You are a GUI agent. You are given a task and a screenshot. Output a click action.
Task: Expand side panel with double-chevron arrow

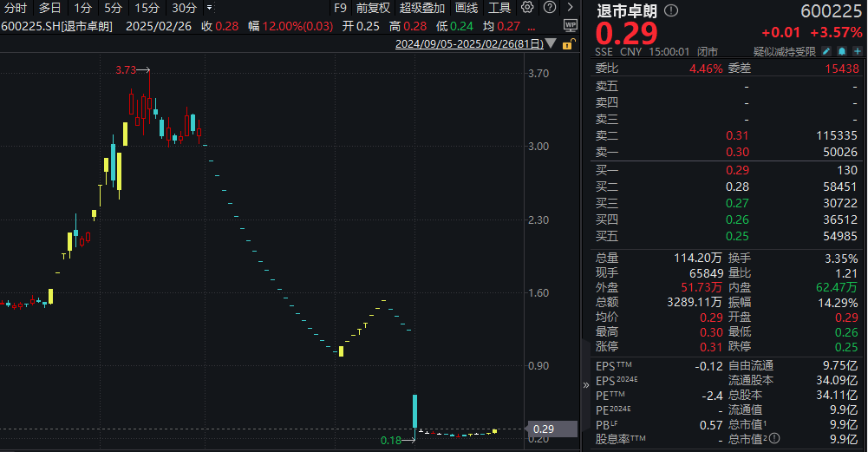(x=585, y=385)
